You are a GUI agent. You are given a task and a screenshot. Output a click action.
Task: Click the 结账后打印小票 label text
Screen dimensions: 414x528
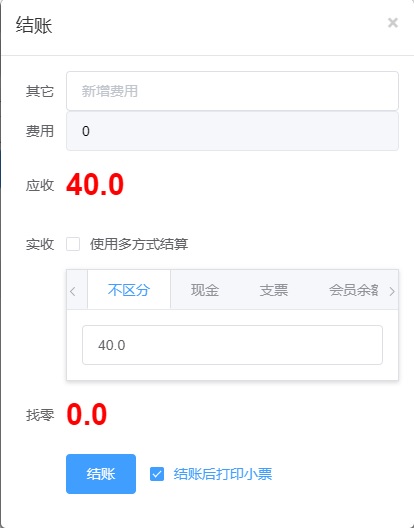pyautogui.click(x=223, y=474)
